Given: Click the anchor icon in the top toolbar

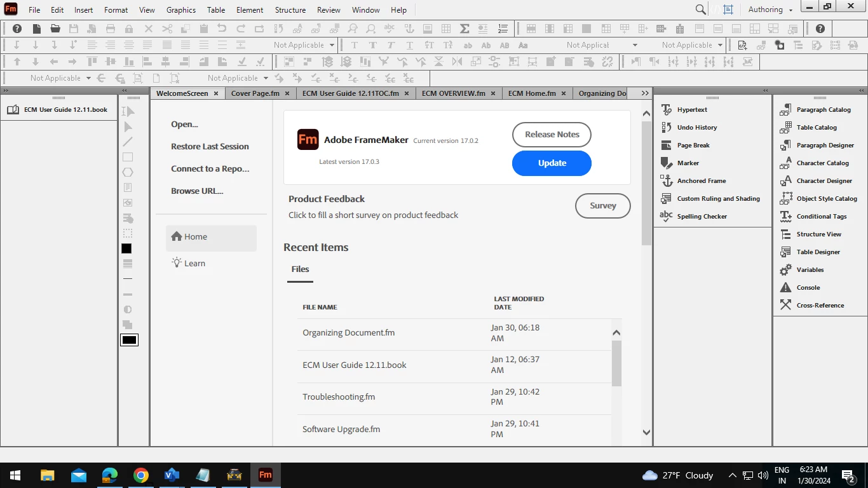Looking at the screenshot, I should click(x=409, y=29).
